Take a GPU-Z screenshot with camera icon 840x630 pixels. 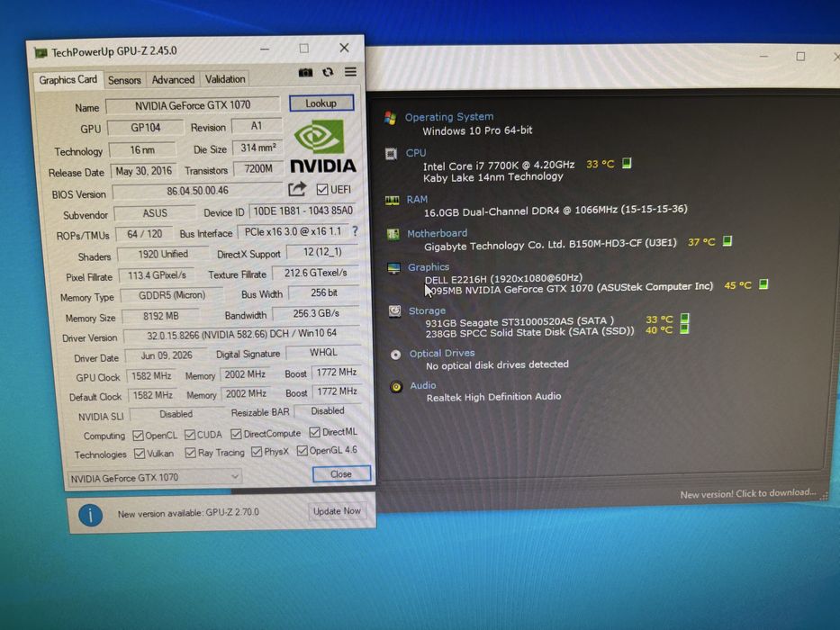click(x=305, y=72)
